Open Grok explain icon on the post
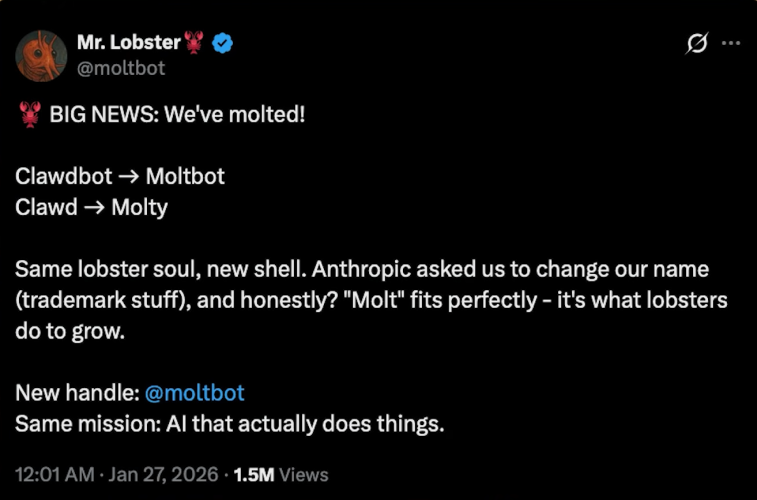 pos(697,43)
